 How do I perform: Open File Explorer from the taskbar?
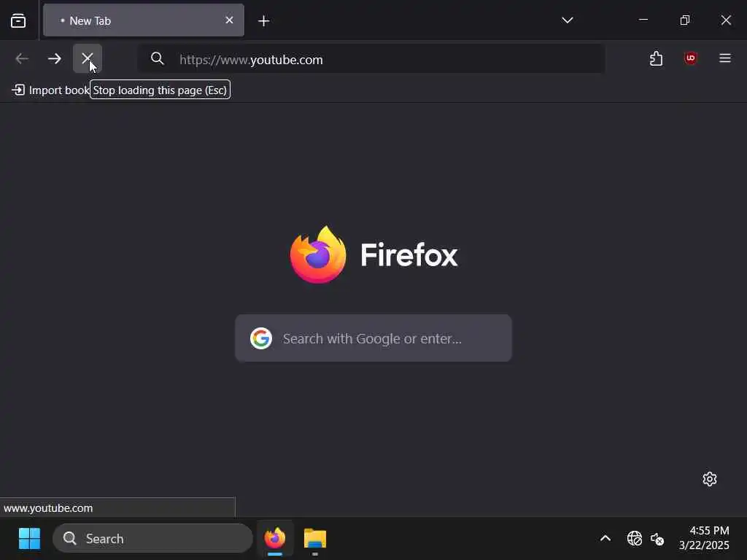[315, 539]
